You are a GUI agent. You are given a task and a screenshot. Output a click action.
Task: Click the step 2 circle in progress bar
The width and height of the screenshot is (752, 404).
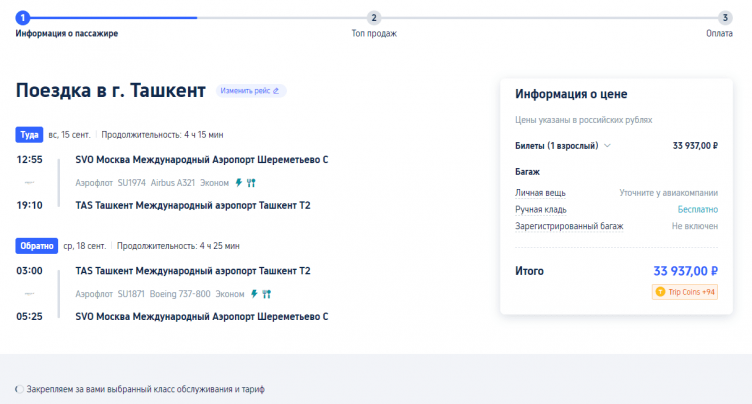tap(374, 18)
